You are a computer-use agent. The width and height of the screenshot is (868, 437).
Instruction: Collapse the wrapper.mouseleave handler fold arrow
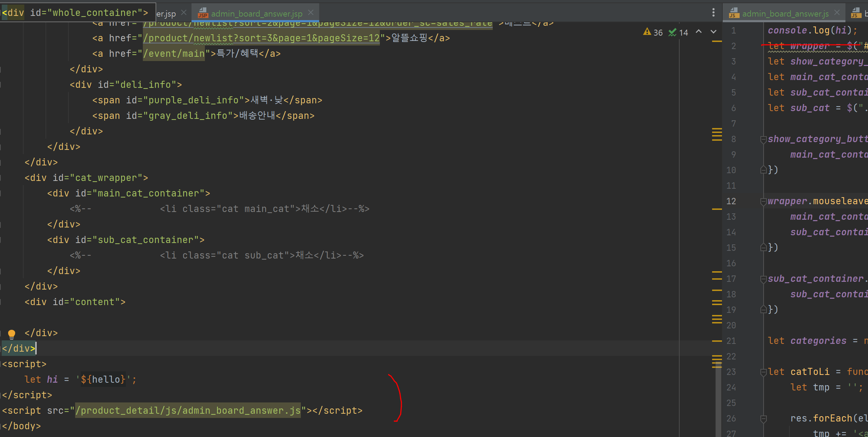point(763,201)
